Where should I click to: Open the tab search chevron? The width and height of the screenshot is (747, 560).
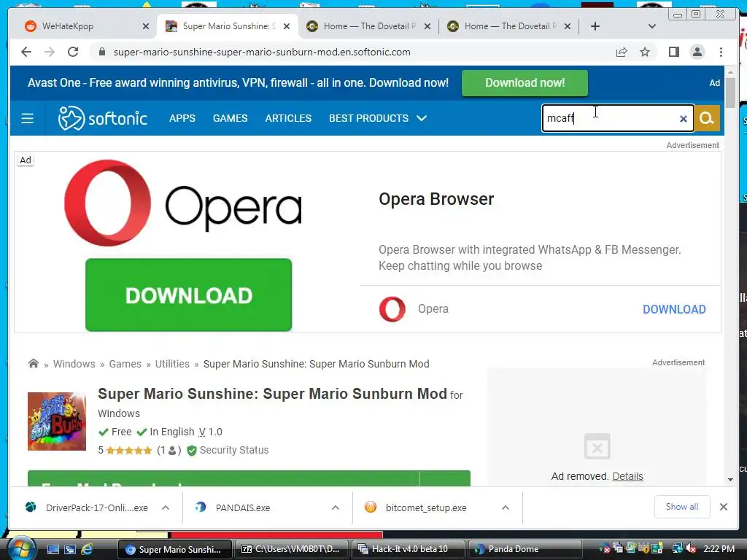652,26
